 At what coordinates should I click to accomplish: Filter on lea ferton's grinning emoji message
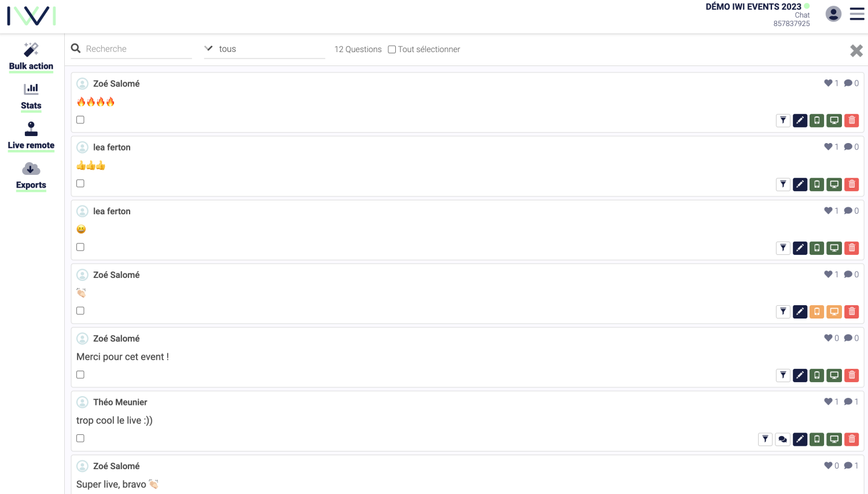[783, 248]
